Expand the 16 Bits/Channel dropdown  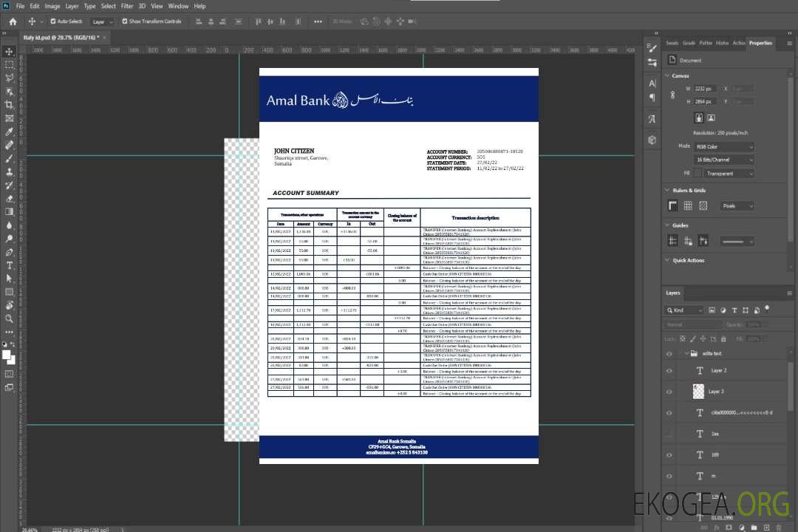[x=724, y=160]
